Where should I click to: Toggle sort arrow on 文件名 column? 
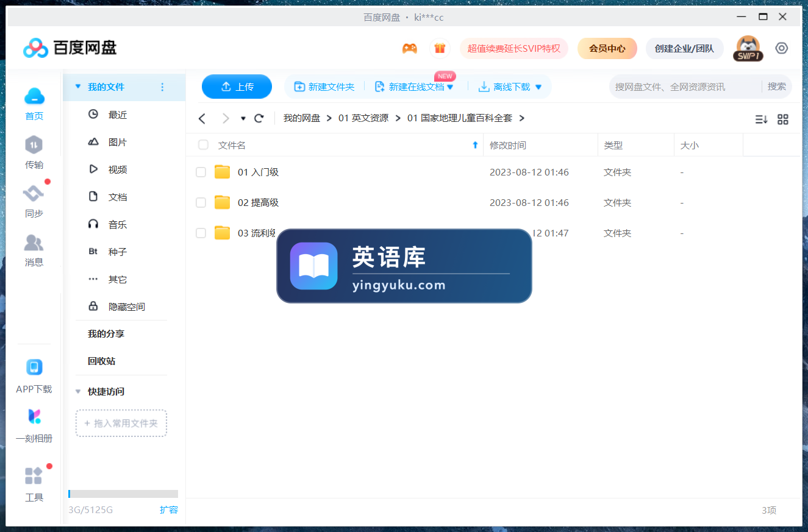click(x=476, y=145)
